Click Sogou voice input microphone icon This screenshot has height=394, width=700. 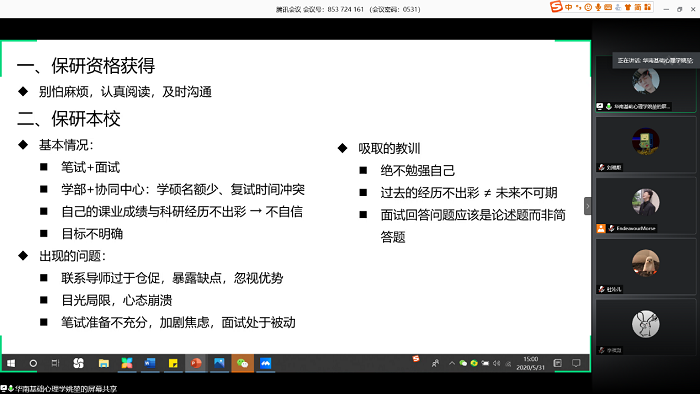598,7
